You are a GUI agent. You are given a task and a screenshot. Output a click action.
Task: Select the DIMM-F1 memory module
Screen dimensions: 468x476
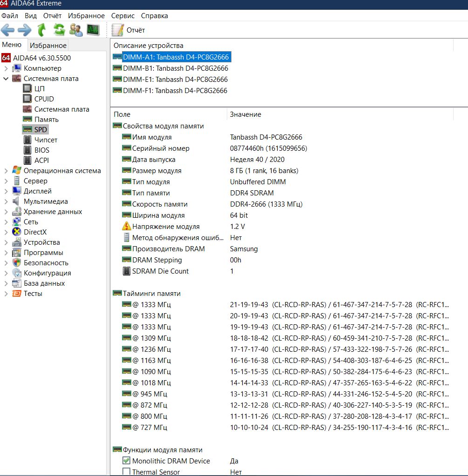click(175, 91)
